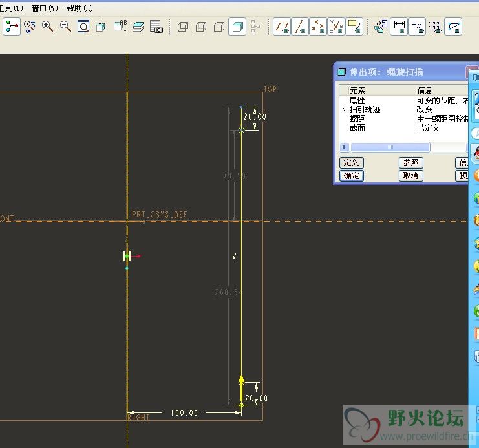Click the dialog's horizontal scrollbar thumb
This screenshot has width=479, height=448.
[390, 147]
